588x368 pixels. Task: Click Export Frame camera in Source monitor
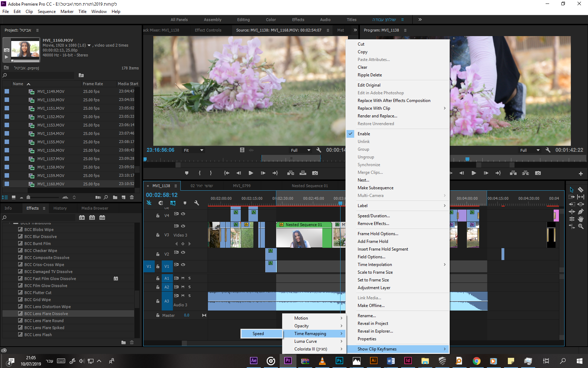[x=315, y=173]
